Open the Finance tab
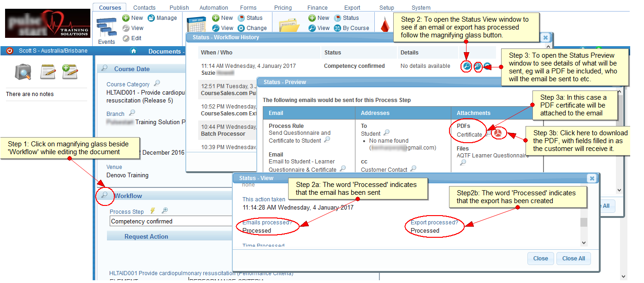This screenshot has width=644, height=283. (x=318, y=7)
